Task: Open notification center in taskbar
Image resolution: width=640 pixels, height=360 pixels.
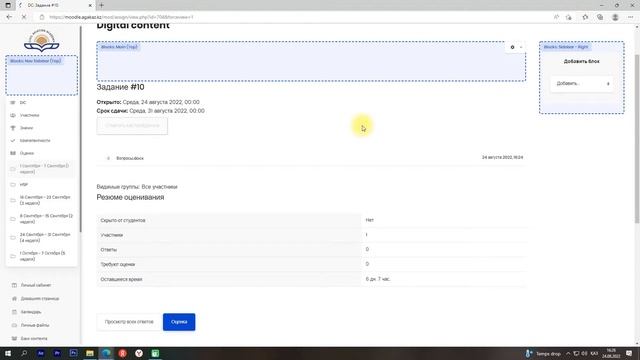Action: click(629, 353)
